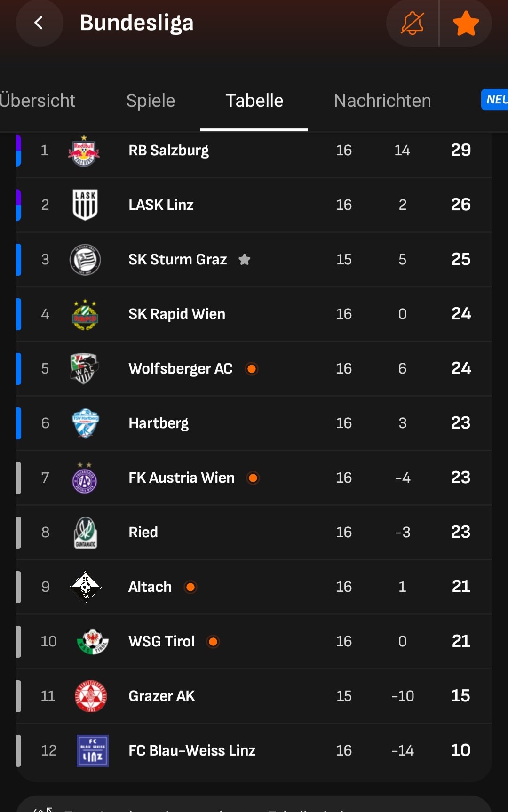Viewport: 508px width, 812px height.
Task: Open the Nachrichten tab
Action: coord(382,101)
